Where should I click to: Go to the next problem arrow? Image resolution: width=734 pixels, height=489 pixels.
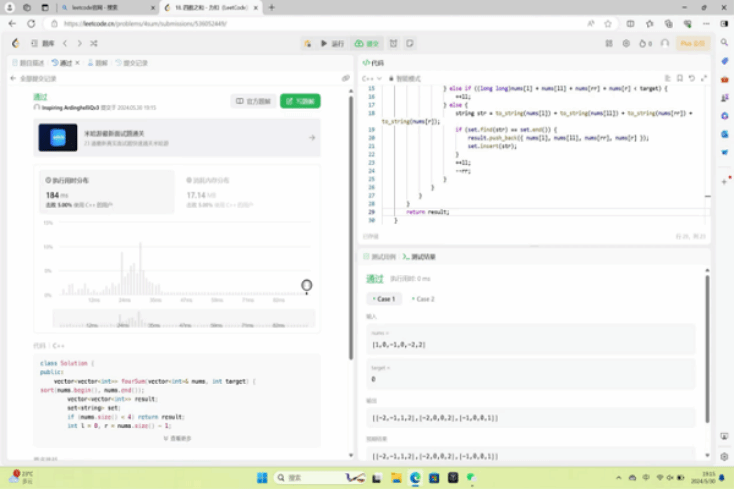click(x=79, y=43)
